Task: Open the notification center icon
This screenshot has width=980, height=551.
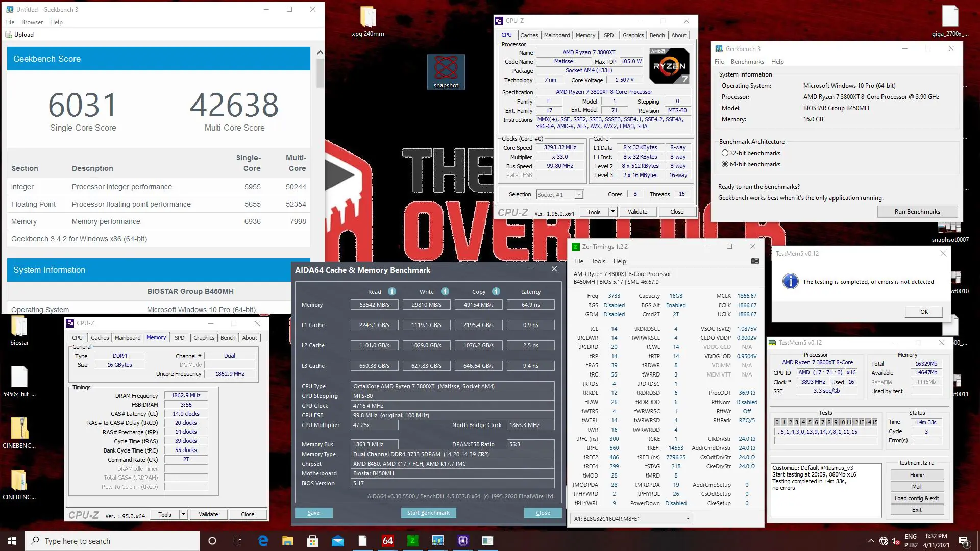Action: coord(964,541)
